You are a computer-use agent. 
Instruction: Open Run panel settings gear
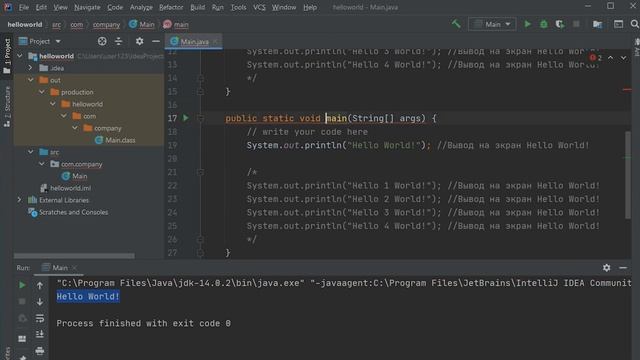pyautogui.click(x=607, y=267)
